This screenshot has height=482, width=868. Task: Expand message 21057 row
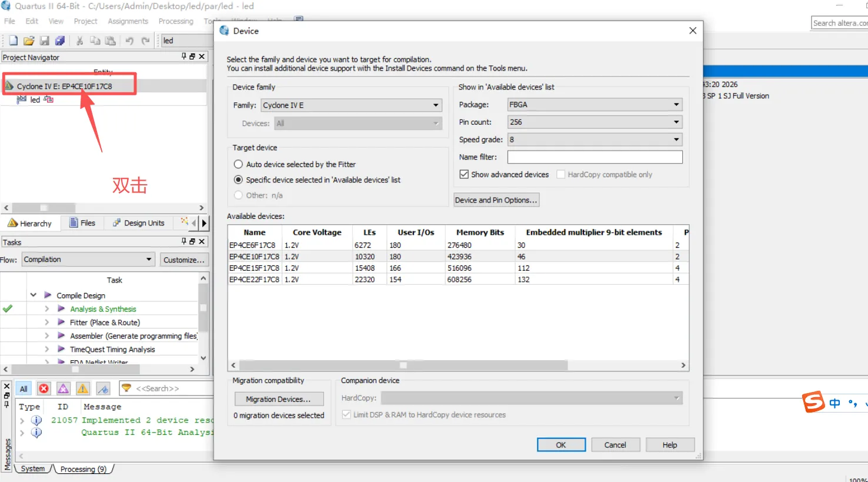[x=22, y=420]
